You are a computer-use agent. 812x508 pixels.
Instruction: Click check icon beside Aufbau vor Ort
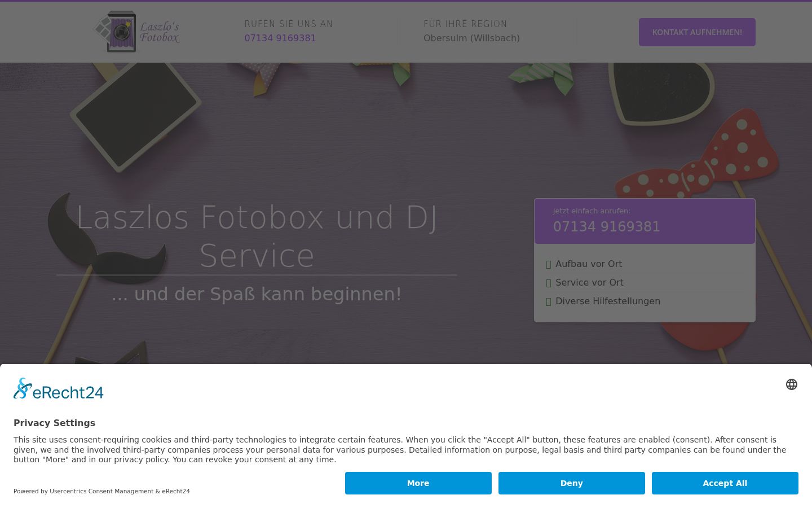click(549, 264)
